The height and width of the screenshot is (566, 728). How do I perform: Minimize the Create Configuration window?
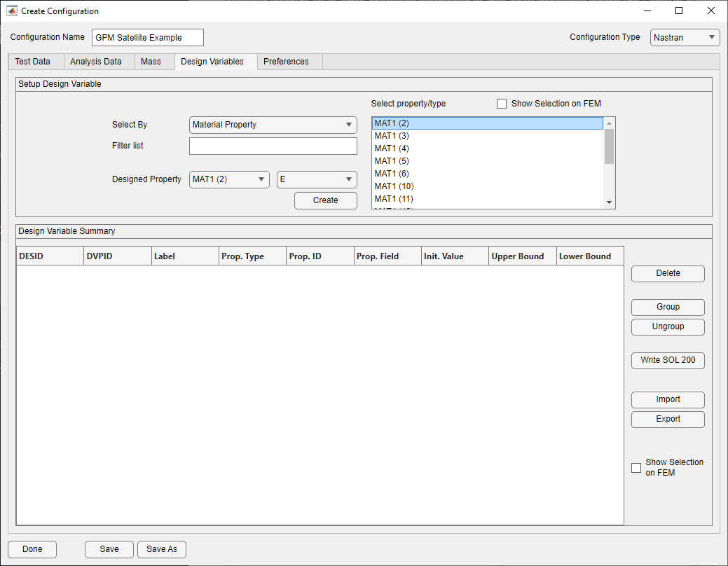(x=647, y=11)
